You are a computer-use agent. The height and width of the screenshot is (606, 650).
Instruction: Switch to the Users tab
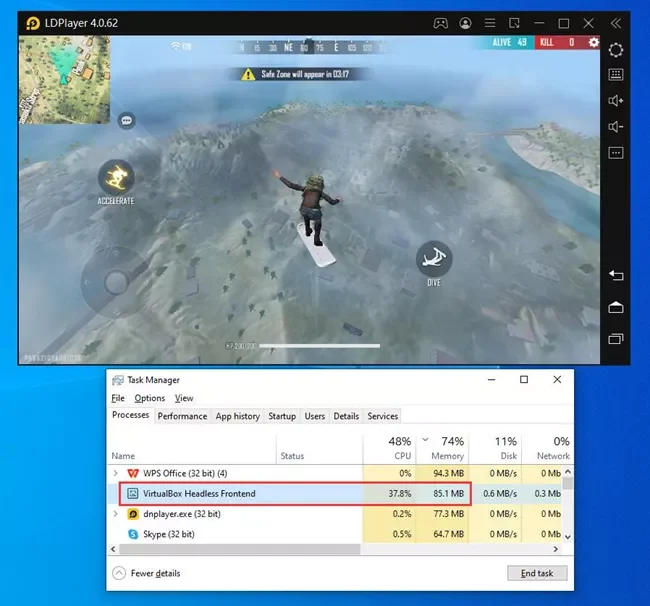(x=315, y=416)
